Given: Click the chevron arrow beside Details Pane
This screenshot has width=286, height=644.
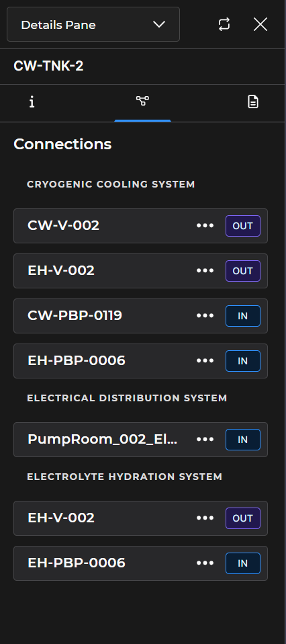Looking at the screenshot, I should 159,24.
